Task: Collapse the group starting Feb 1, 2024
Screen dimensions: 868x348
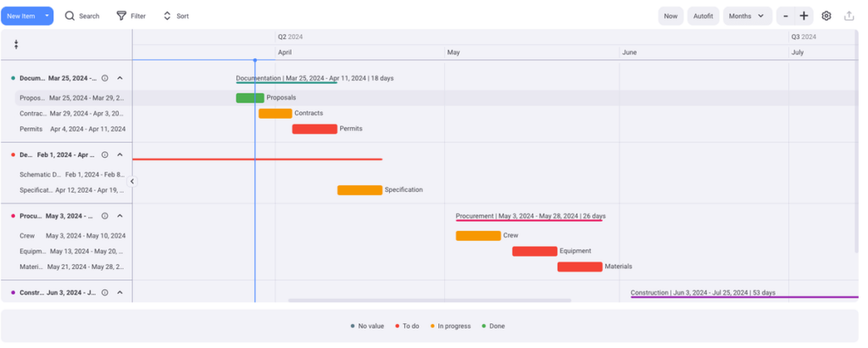Action: point(120,154)
